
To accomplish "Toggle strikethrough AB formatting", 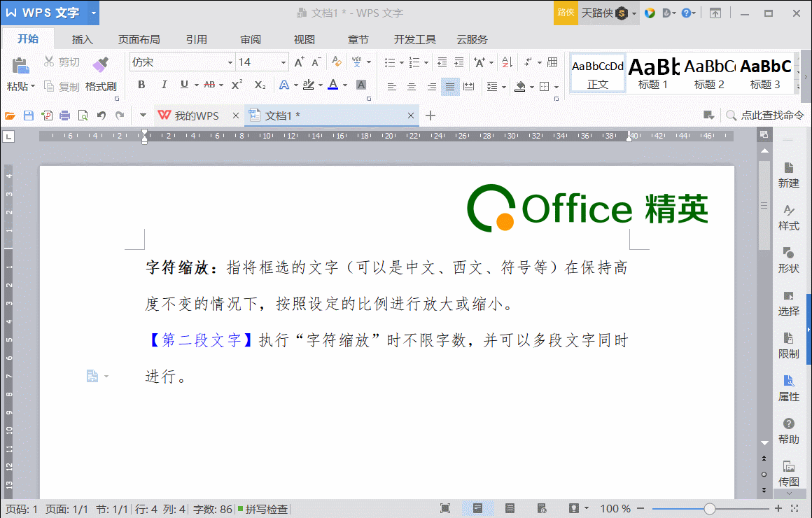I will [210, 85].
